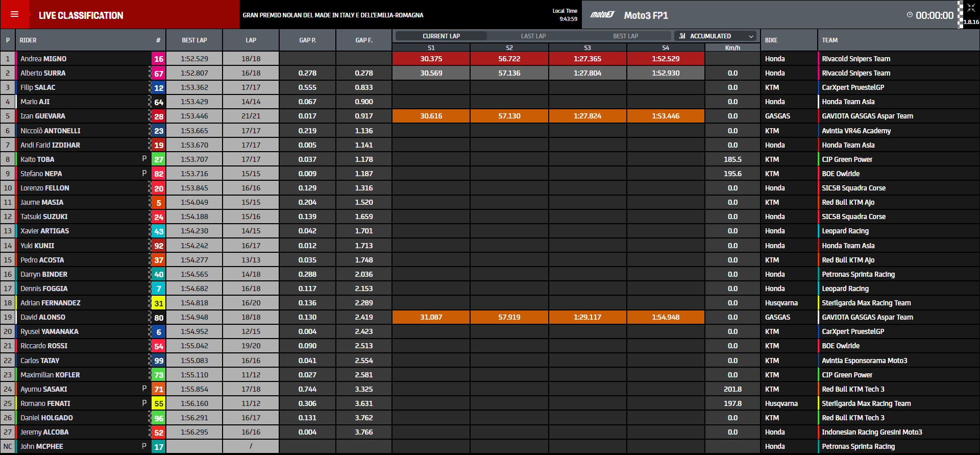
Task: Open the ACCUMULATED dropdown
Action: click(x=715, y=36)
